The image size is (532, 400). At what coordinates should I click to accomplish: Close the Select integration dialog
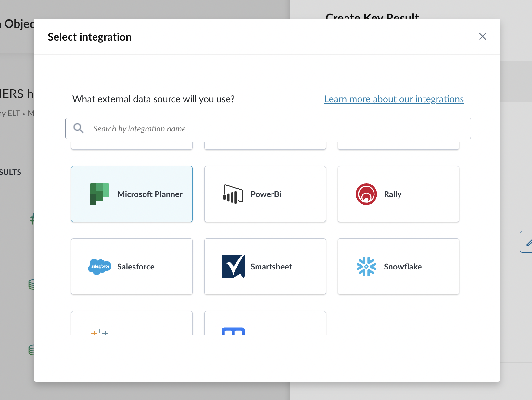click(x=482, y=36)
